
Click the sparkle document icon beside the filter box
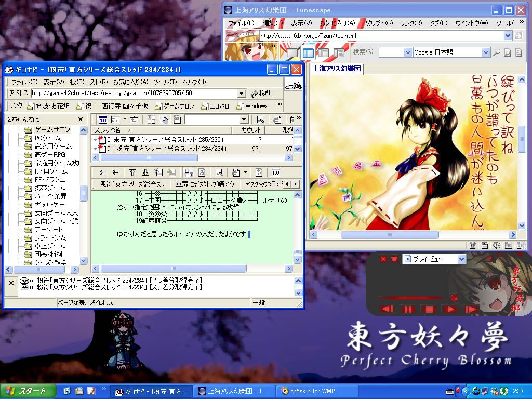tap(177, 120)
